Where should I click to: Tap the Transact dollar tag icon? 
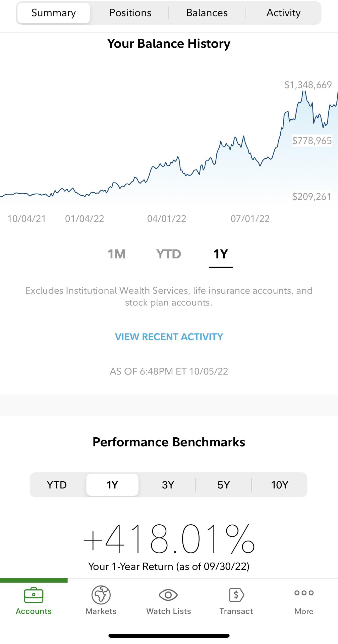[x=236, y=595]
